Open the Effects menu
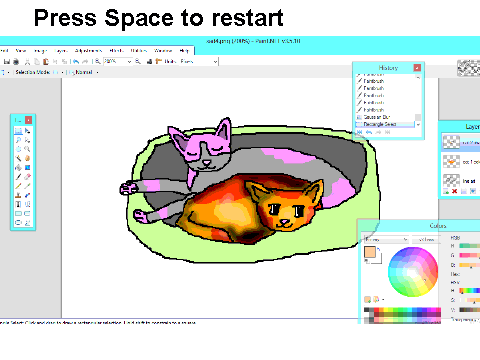The height and width of the screenshot is (360, 480). click(x=117, y=51)
